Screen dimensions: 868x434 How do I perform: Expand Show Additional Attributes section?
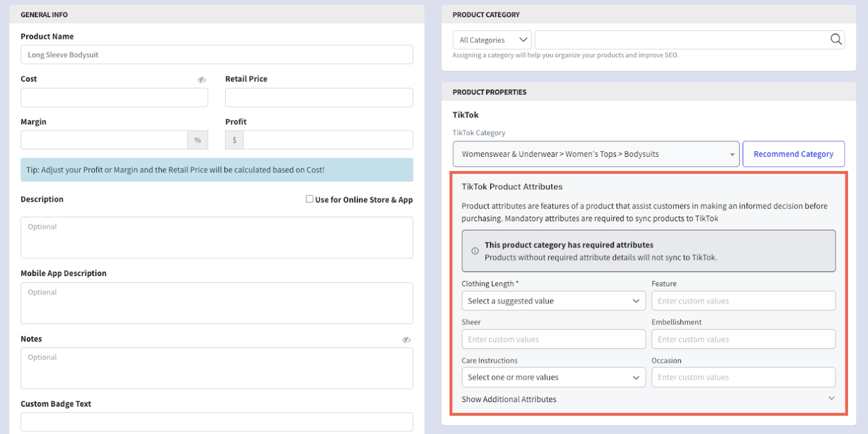click(648, 399)
